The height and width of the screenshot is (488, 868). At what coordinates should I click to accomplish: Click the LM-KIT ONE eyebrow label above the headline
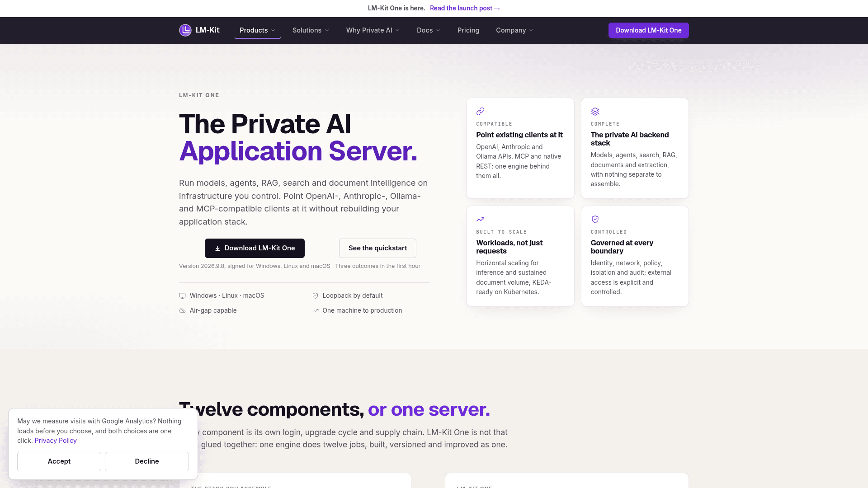(x=199, y=95)
